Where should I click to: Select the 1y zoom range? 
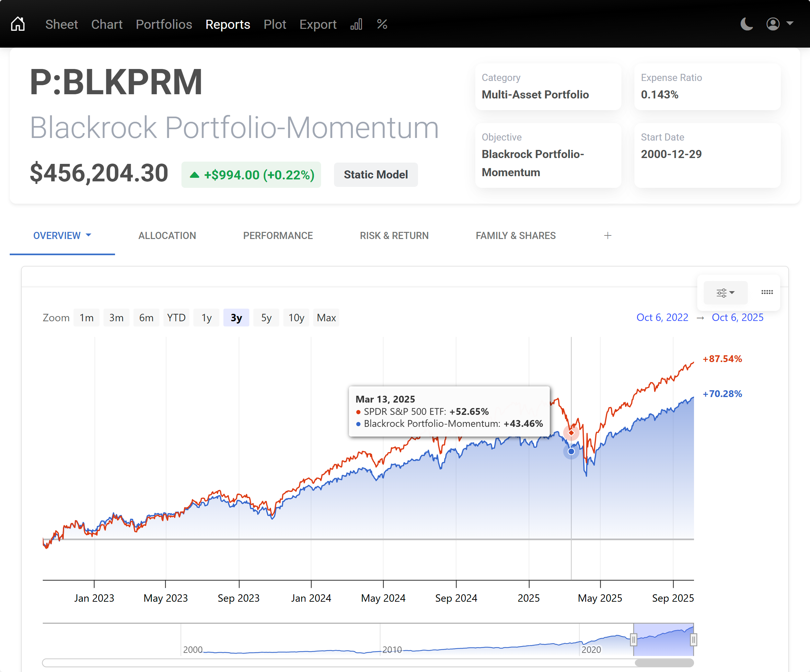tap(206, 317)
